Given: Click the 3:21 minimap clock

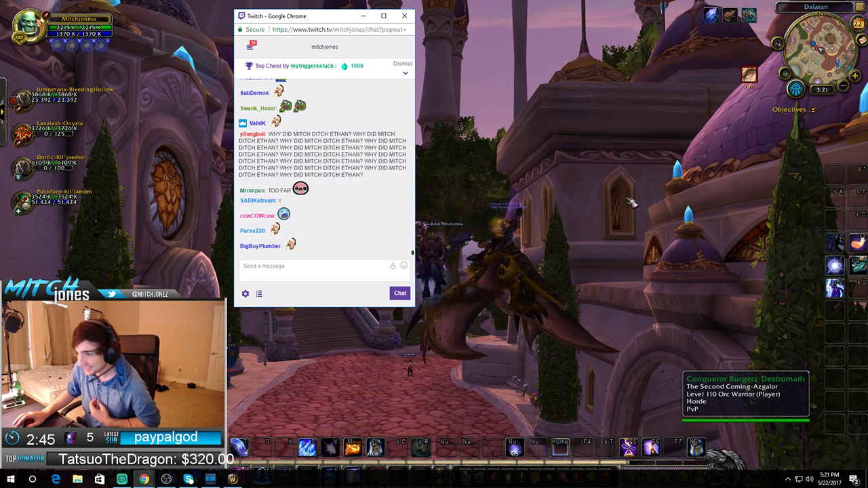Looking at the screenshot, I should pyautogui.click(x=822, y=89).
